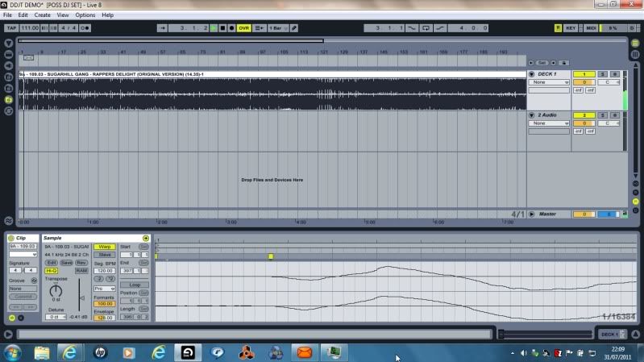
Task: Toggle the Warp button in Sample panel
Action: pos(104,247)
